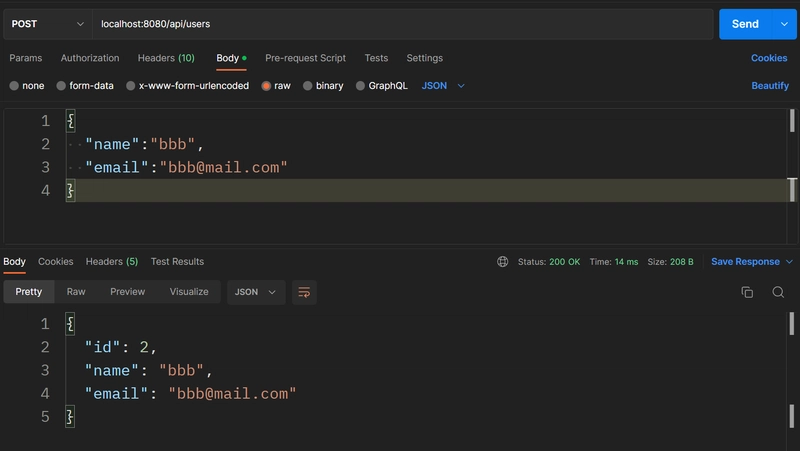Open search in response with magnifier icon

tap(778, 292)
